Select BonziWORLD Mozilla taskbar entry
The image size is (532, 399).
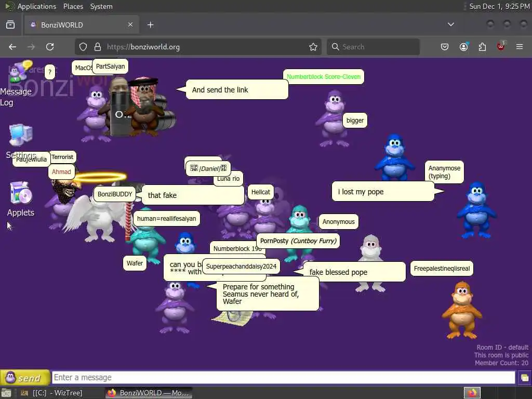click(x=149, y=393)
